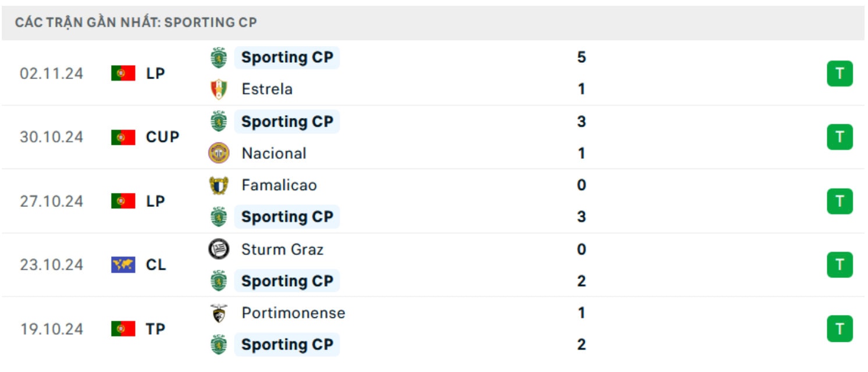This screenshot has height=372, width=868.
Task: Click the Estrela club crest icon
Action: point(219,89)
